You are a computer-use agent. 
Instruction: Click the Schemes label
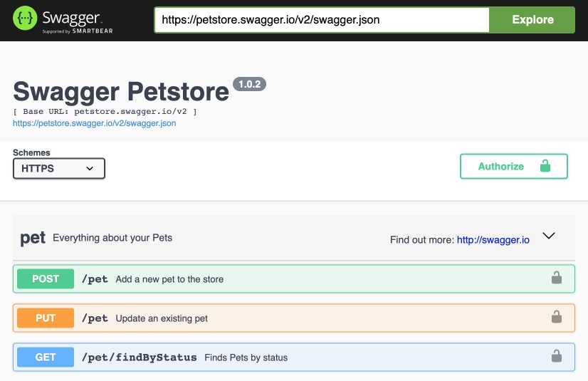pyautogui.click(x=31, y=152)
